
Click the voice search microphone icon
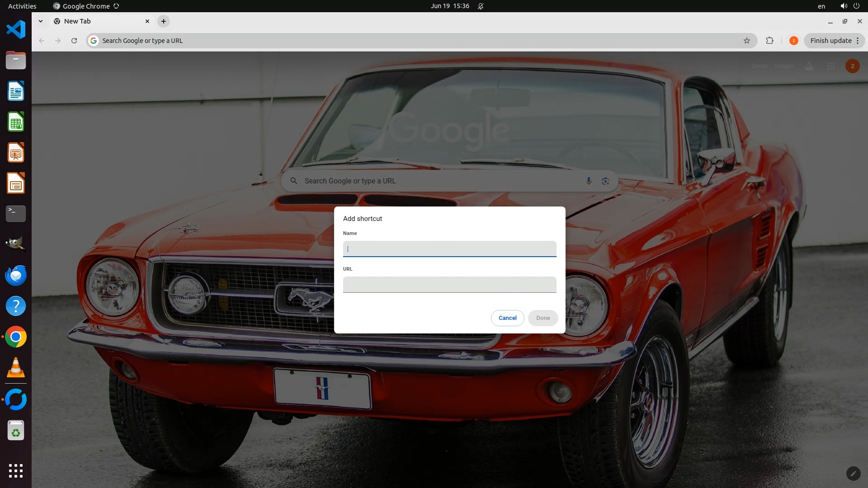point(588,181)
